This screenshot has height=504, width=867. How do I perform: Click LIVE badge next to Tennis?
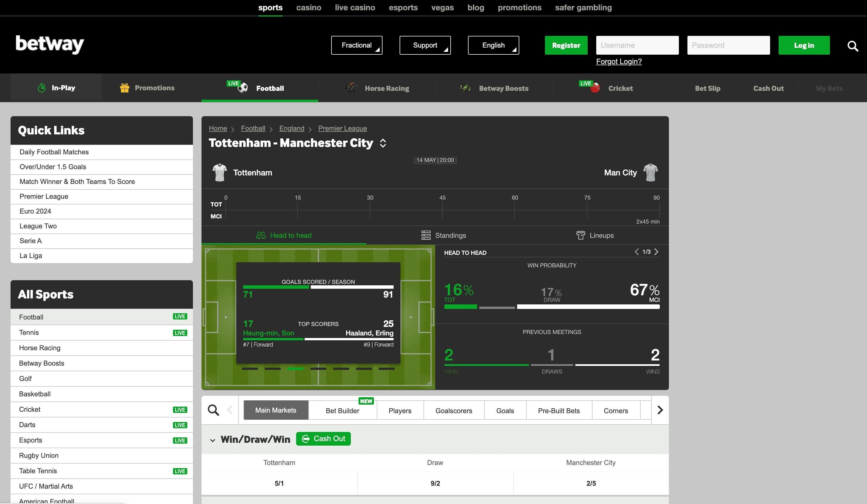(180, 333)
